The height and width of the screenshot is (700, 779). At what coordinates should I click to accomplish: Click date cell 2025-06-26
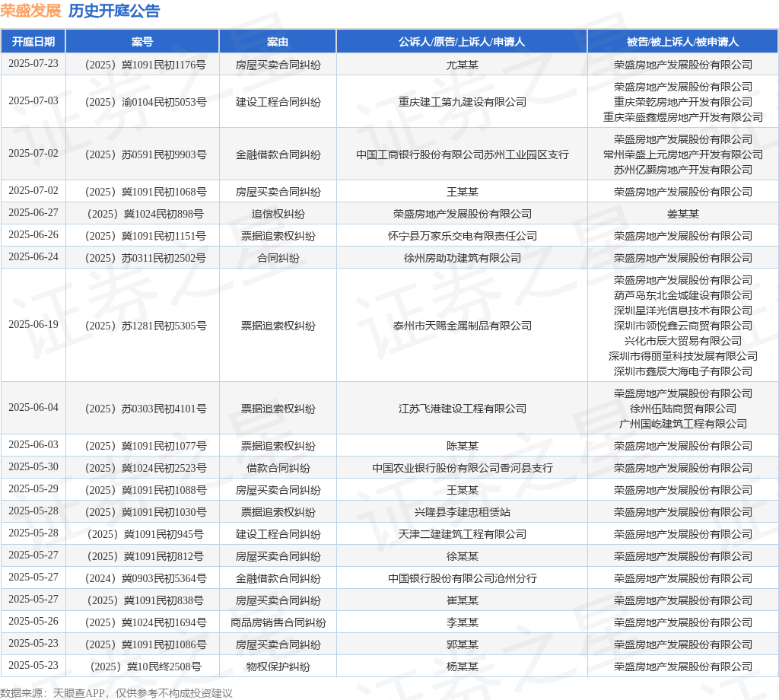[33, 234]
